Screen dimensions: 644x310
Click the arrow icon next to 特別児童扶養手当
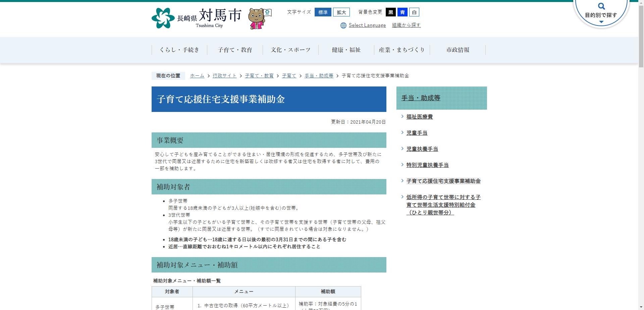(402, 165)
